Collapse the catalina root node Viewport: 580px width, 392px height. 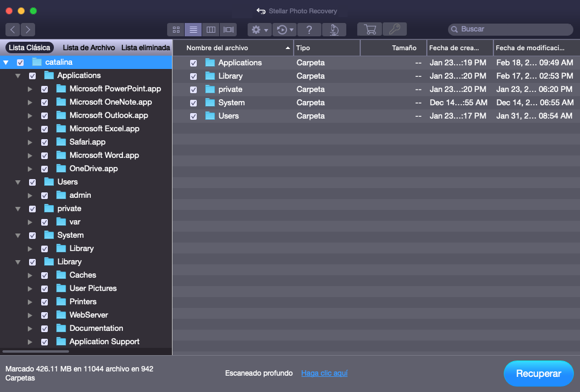tap(6, 62)
